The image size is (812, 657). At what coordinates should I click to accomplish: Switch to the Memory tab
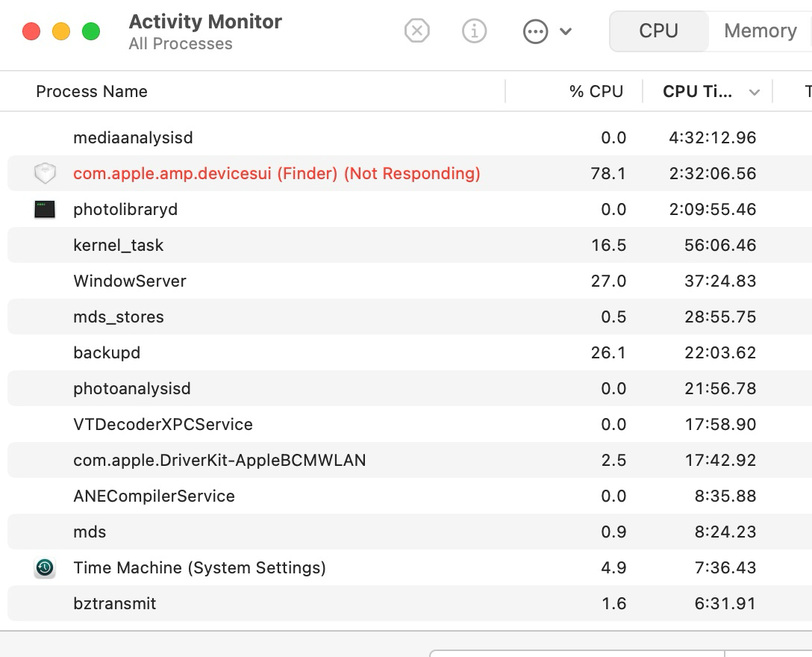(x=761, y=31)
